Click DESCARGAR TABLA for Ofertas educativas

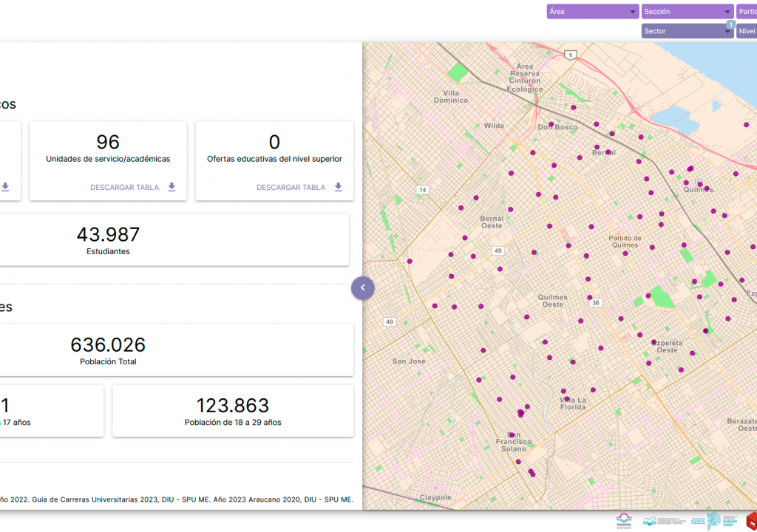(291, 188)
